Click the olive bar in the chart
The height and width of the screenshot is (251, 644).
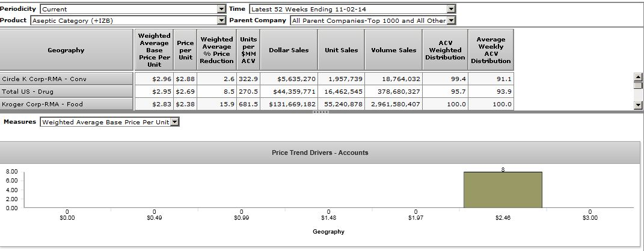(502, 190)
